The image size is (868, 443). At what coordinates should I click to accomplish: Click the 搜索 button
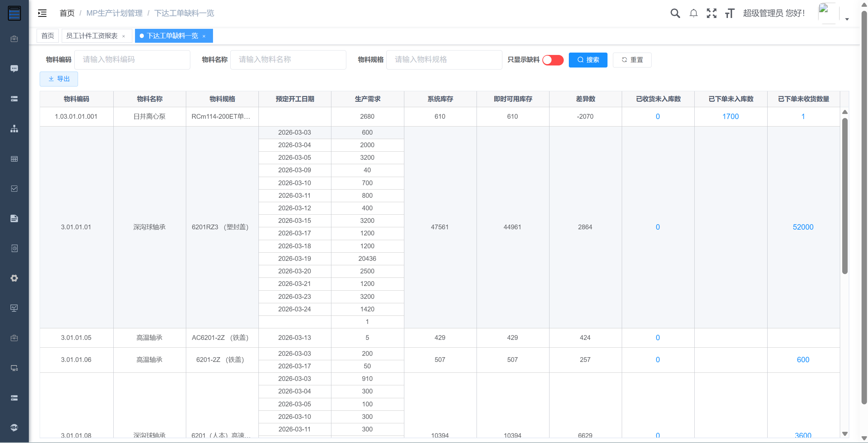tap(588, 60)
